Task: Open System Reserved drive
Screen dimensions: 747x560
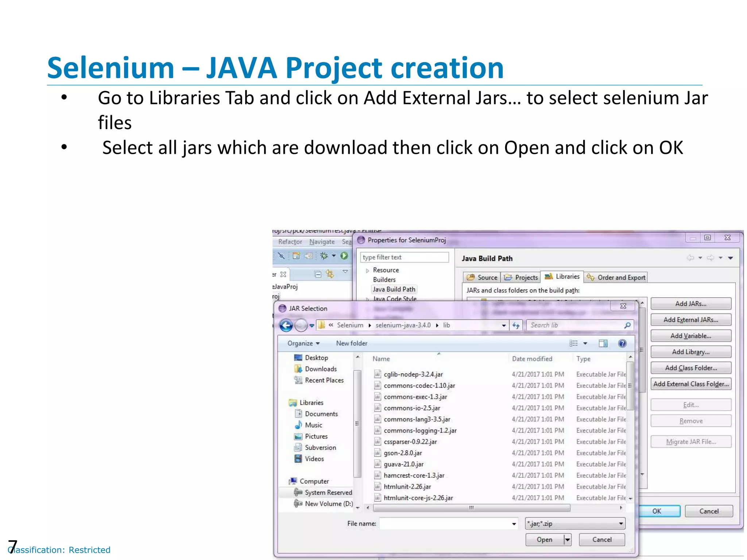Action: click(323, 493)
